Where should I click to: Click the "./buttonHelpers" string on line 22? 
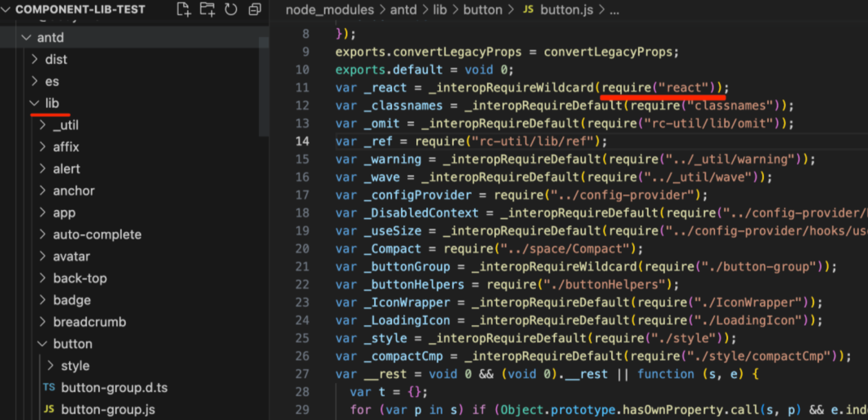pyautogui.click(x=605, y=284)
